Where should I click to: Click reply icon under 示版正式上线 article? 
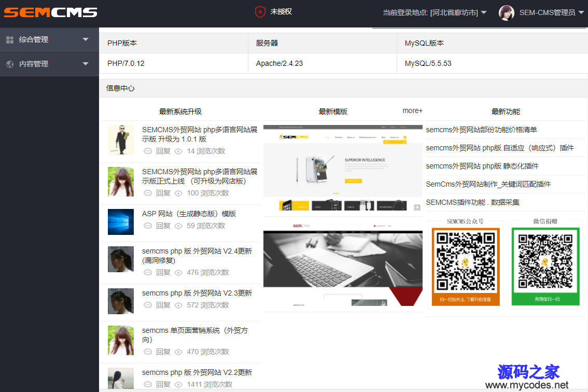coord(148,193)
